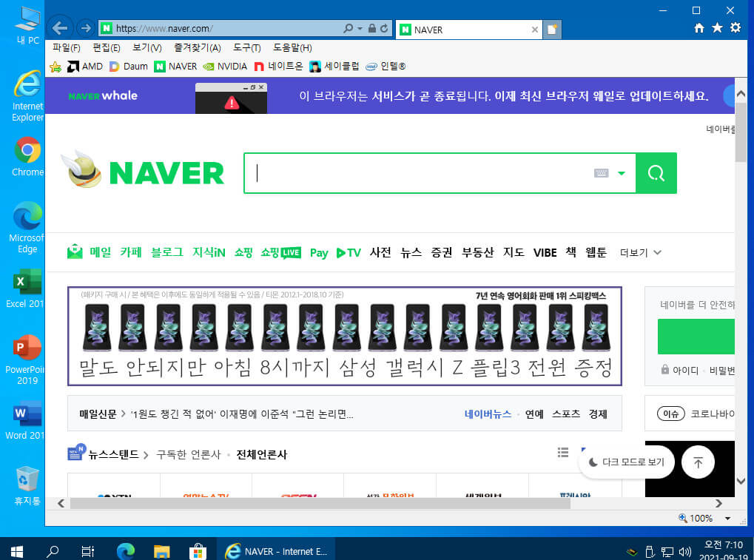Click the favorites star icon in toolbar

click(717, 27)
